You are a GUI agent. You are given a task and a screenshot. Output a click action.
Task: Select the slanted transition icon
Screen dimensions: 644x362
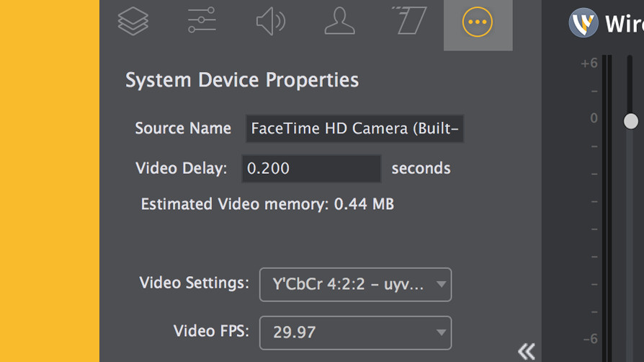click(409, 20)
